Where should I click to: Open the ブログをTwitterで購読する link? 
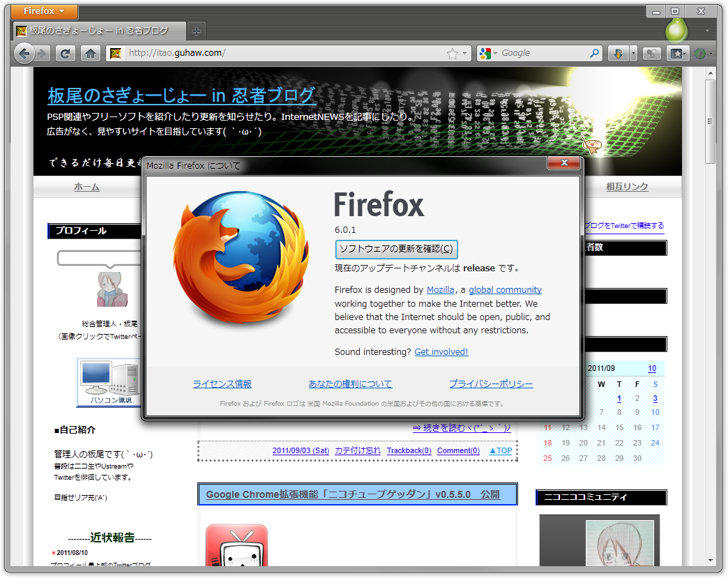point(623,226)
